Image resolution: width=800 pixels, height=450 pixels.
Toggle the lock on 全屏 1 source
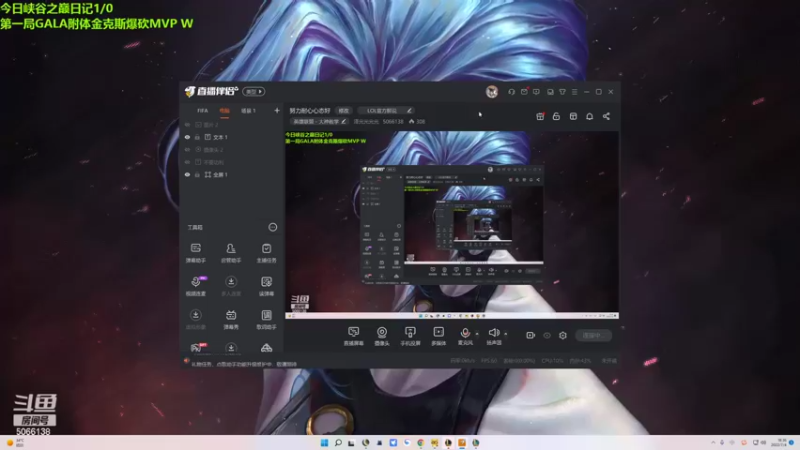[x=197, y=174]
